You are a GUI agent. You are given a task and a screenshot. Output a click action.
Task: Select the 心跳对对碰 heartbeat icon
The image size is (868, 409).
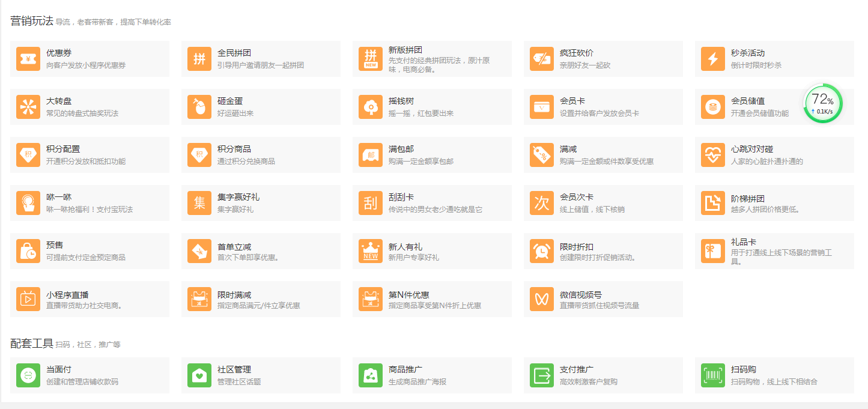tap(713, 155)
